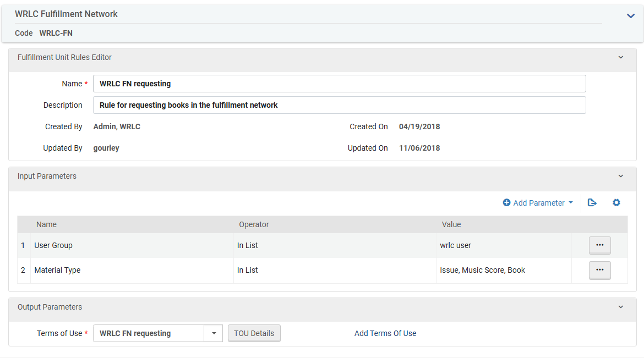Collapse the Fulfillment Unit Rules Editor section
644x358 pixels.
point(621,57)
